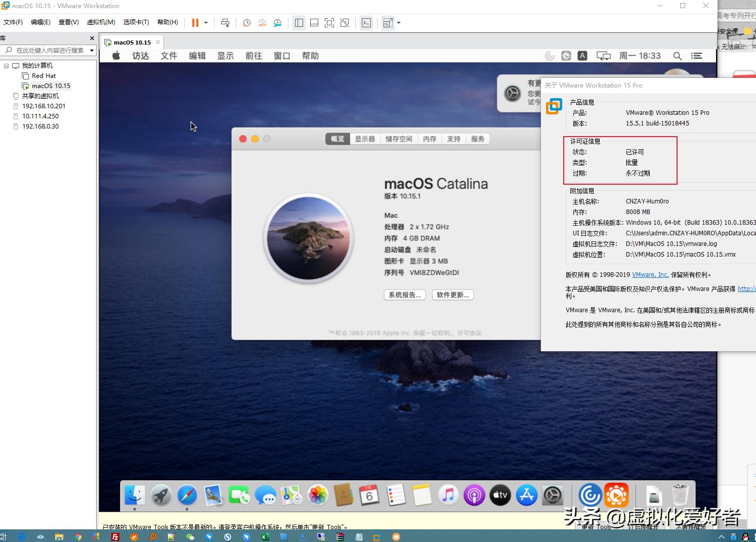Viewport: 756px width, 542px height.
Task: Click the Send Ctrl+Alt+Del icon
Action: (226, 22)
